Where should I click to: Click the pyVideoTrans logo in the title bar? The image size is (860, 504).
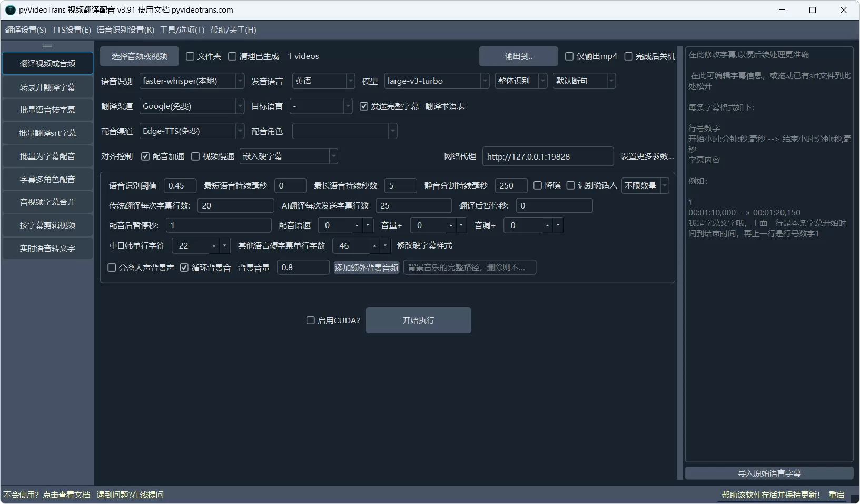point(8,9)
